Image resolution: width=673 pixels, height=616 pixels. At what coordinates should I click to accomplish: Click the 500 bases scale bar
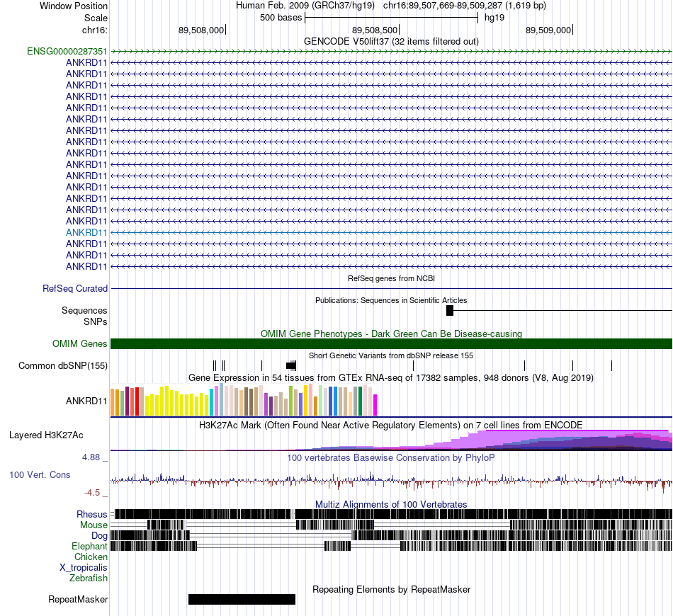pyautogui.click(x=392, y=18)
